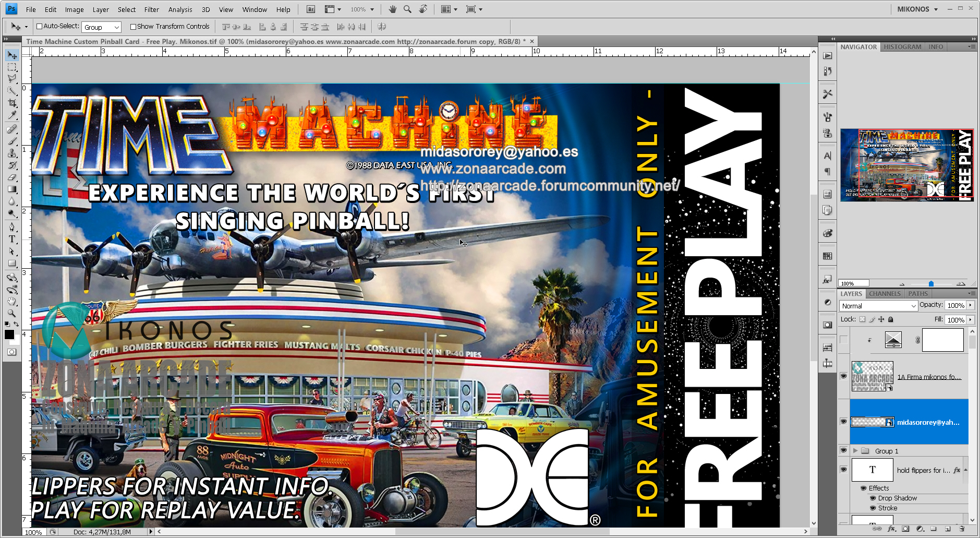Screen dimensions: 980x538
Task: Hide the midasororey@yah... layer
Action: point(843,422)
